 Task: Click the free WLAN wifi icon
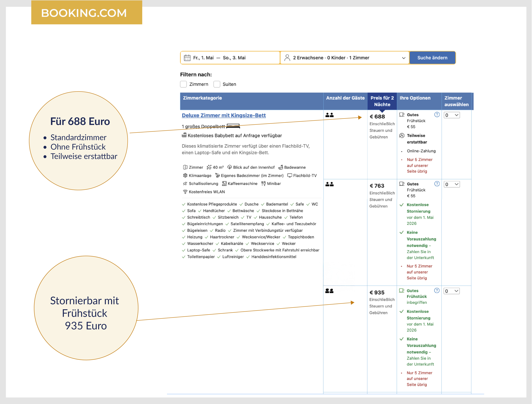coord(185,192)
